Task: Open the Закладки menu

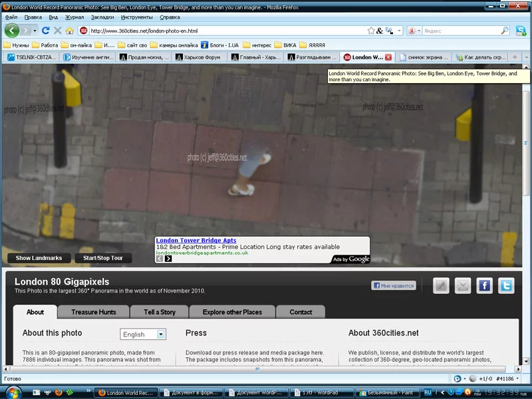Action: [x=102, y=17]
